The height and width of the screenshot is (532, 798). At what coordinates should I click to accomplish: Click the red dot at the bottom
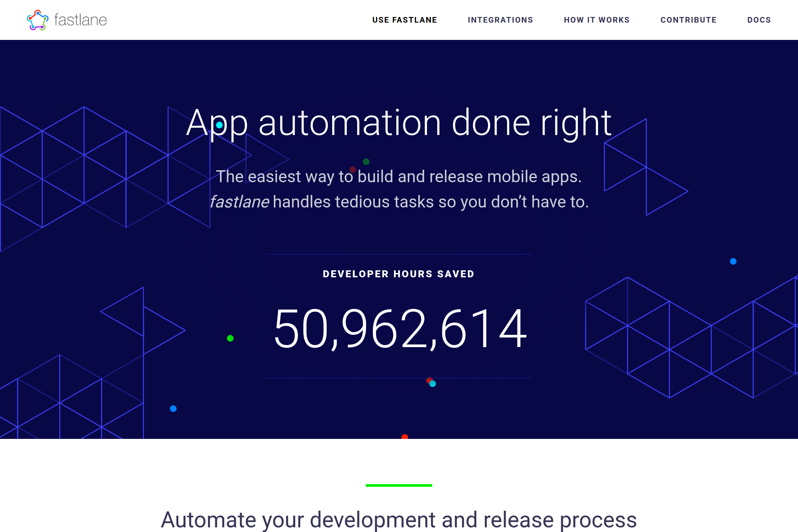pyautogui.click(x=404, y=437)
